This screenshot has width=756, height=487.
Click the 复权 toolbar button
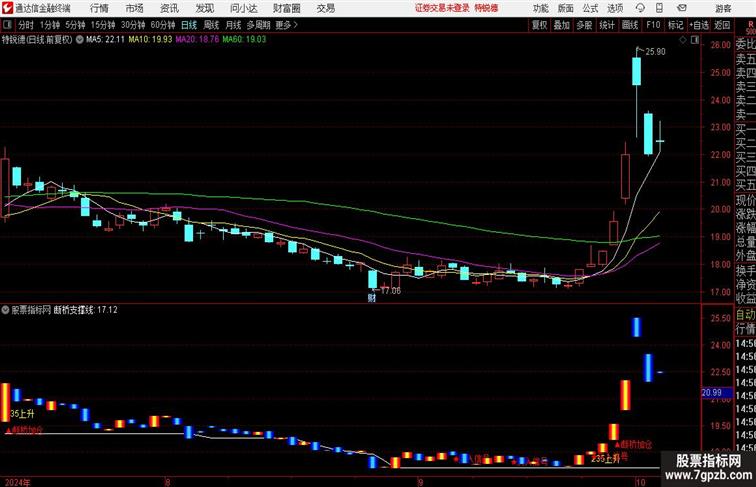[x=540, y=25]
